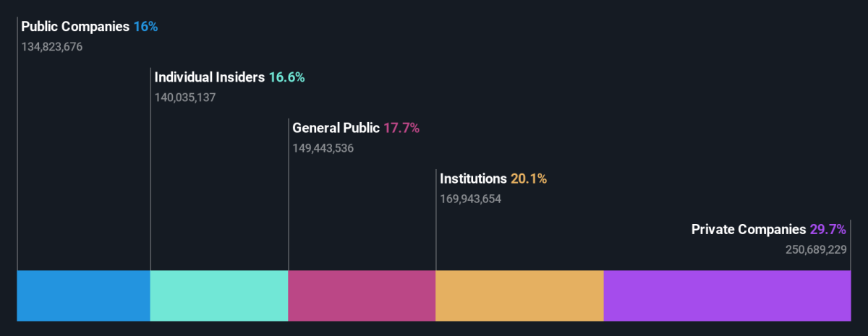Select the "Private Companies" label text
868x336 pixels.
748,229
